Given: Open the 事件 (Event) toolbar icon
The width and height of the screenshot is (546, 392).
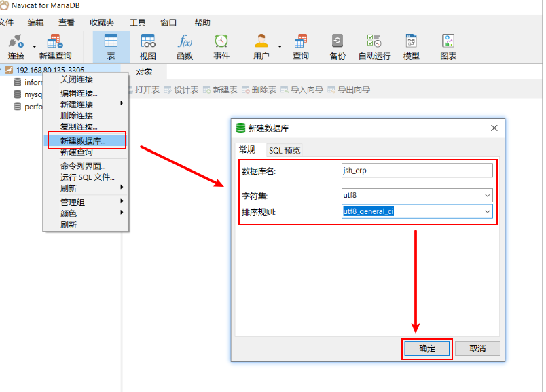Looking at the screenshot, I should pyautogui.click(x=221, y=47).
